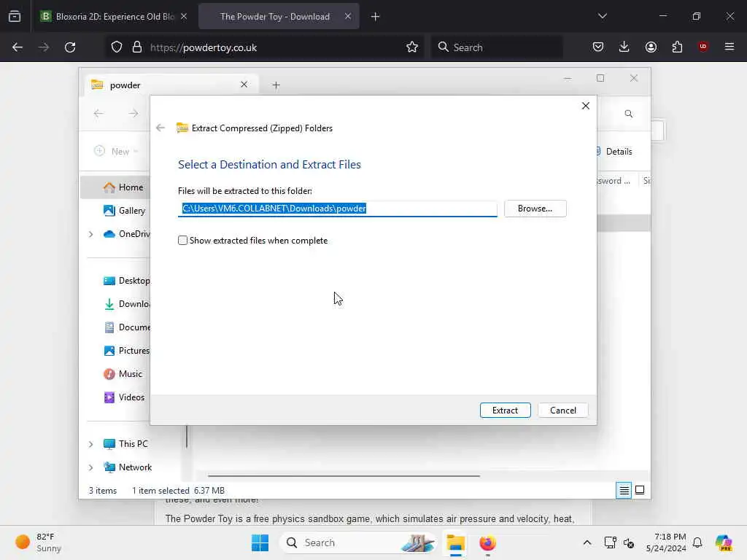Screen dimensions: 747x560
Task: Open notifications bell in taskbar
Action: coord(697,542)
